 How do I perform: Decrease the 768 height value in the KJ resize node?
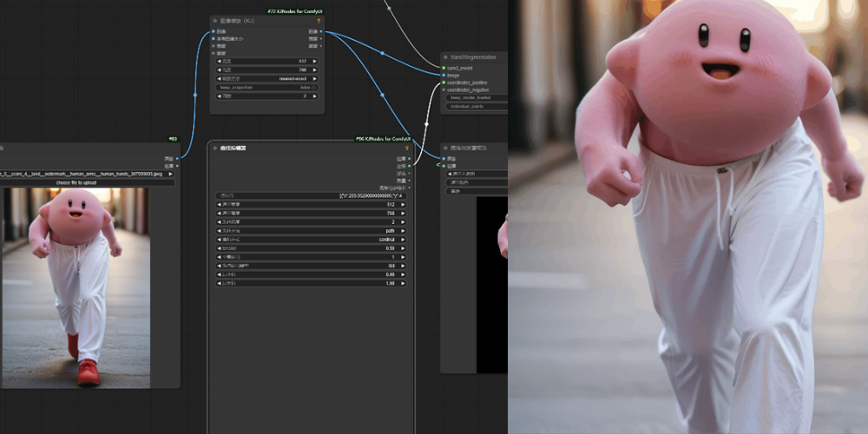pos(218,70)
